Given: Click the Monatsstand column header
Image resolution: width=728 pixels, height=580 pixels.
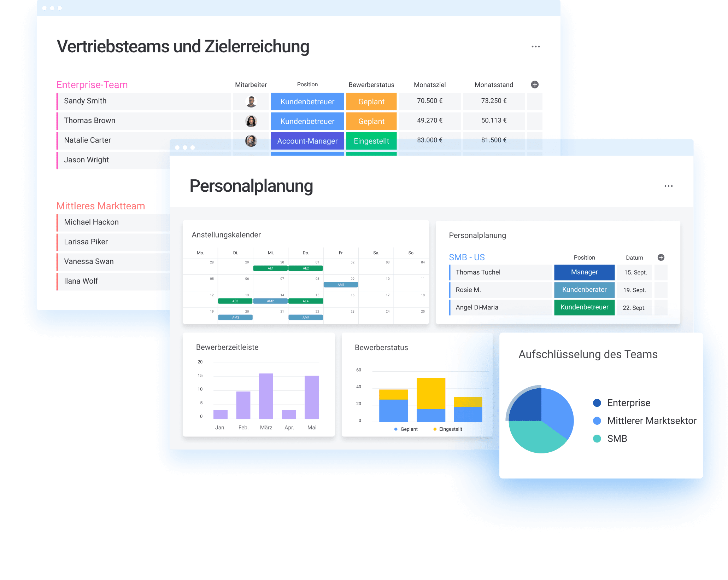Looking at the screenshot, I should pyautogui.click(x=494, y=85).
